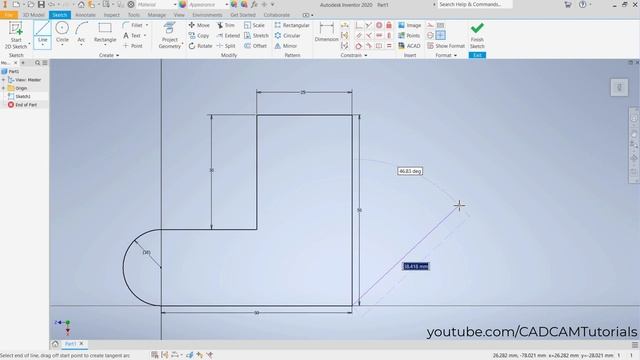Click the Mirror pattern tool
This screenshot has width=640, height=360.
pyautogui.click(x=286, y=46)
